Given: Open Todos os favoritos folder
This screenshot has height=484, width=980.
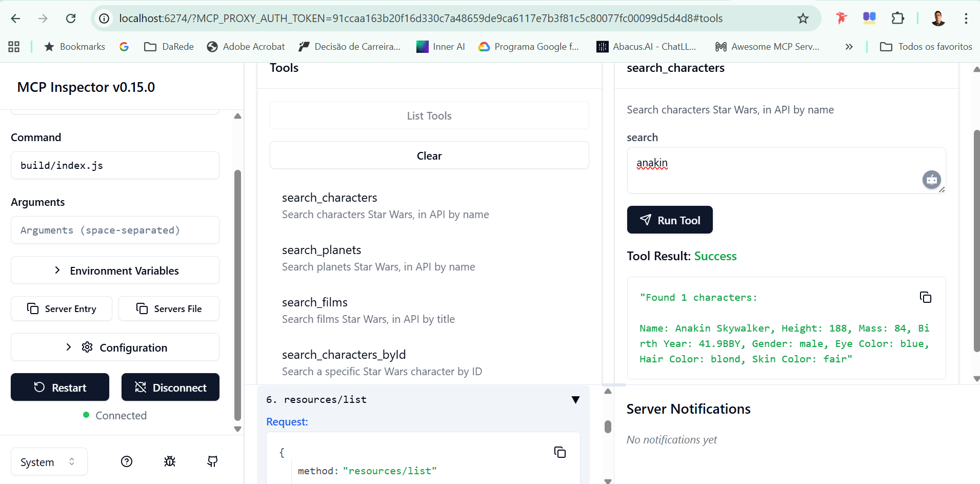Looking at the screenshot, I should click(x=926, y=47).
